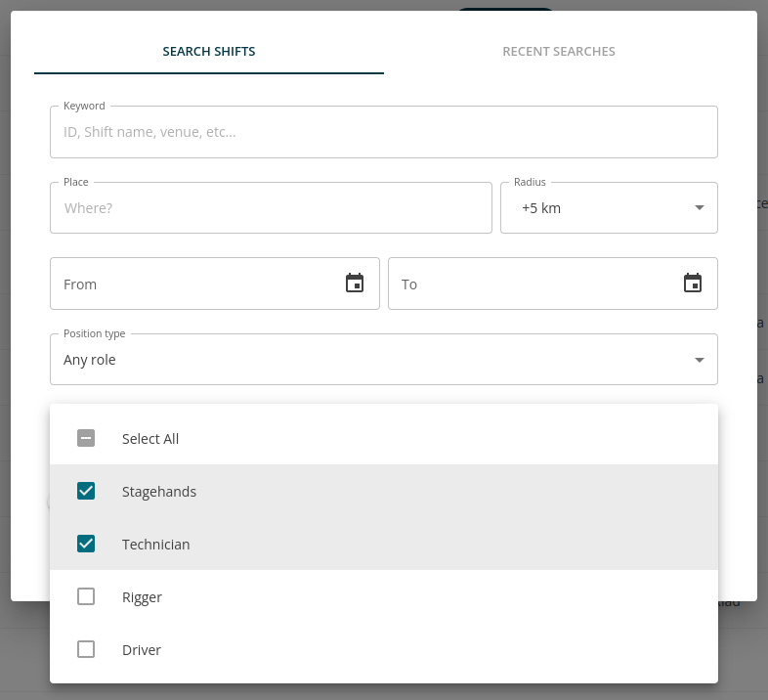Screen dimensions: 768x700
Task: Click into the Keyword input field
Action: click(383, 132)
